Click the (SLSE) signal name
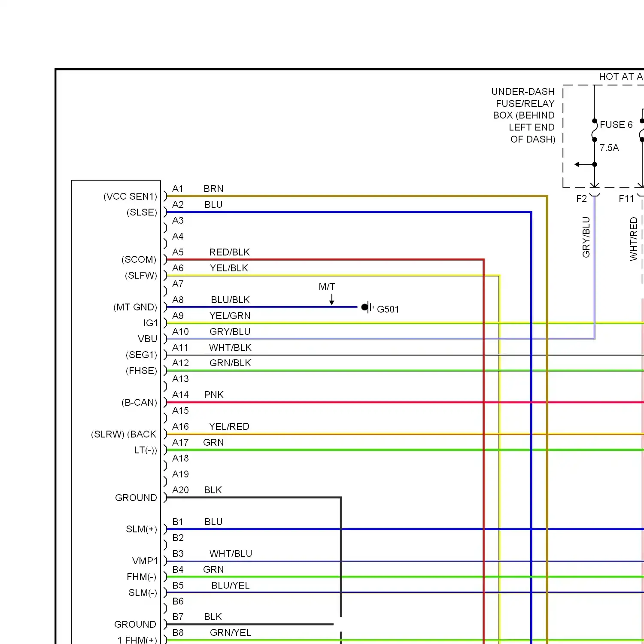 point(142,213)
